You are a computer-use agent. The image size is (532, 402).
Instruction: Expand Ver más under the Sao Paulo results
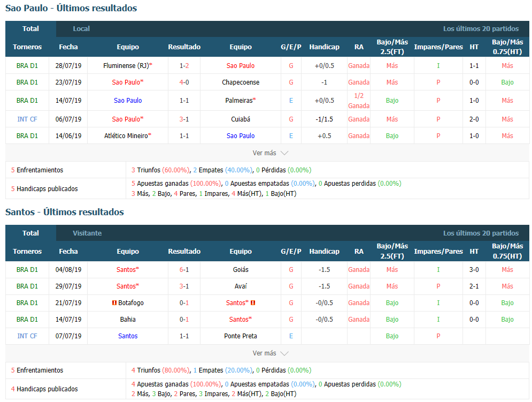pos(270,153)
